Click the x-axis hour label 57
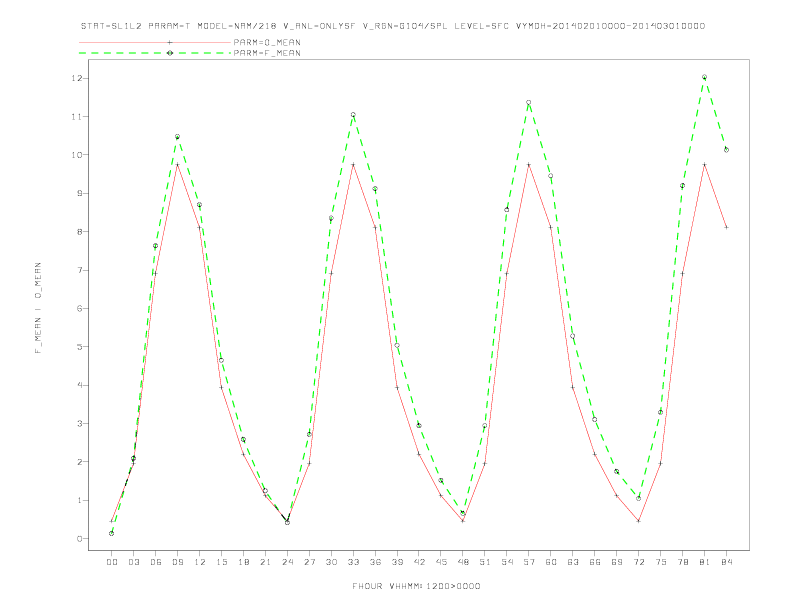The height and width of the screenshot is (612, 792). coord(529,562)
